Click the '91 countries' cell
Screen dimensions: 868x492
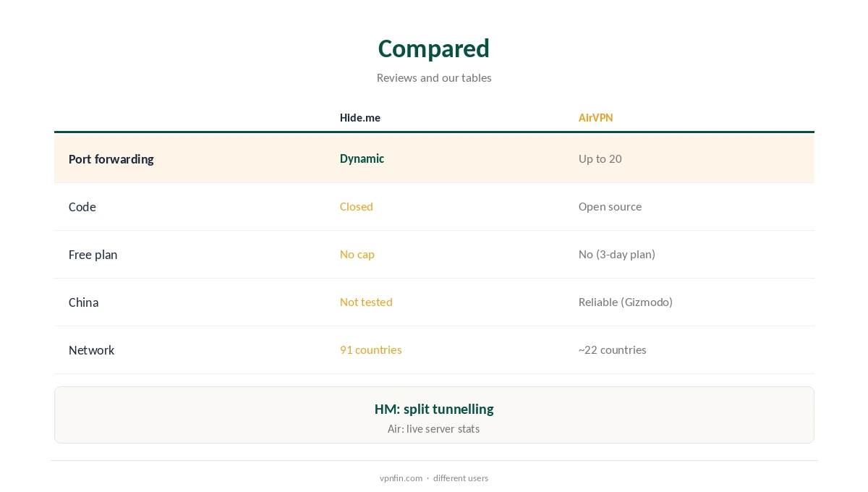[x=371, y=349]
